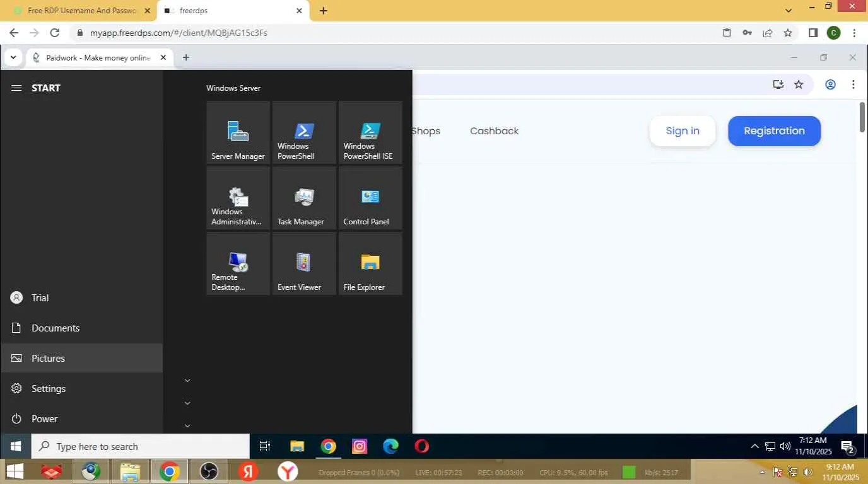Open the Windows PowerShell ISE tile
This screenshot has height=484, width=868.
pyautogui.click(x=370, y=132)
